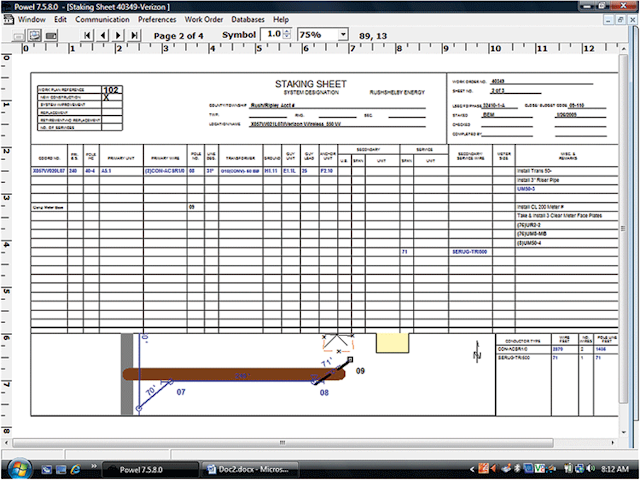Screen dimensions: 640x480
Task: Click pole label 08 on the drawing
Action: 324,392
